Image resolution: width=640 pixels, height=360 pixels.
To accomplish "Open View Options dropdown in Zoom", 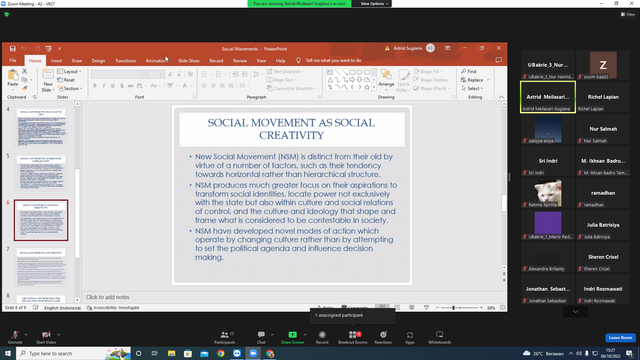I will (x=373, y=4).
